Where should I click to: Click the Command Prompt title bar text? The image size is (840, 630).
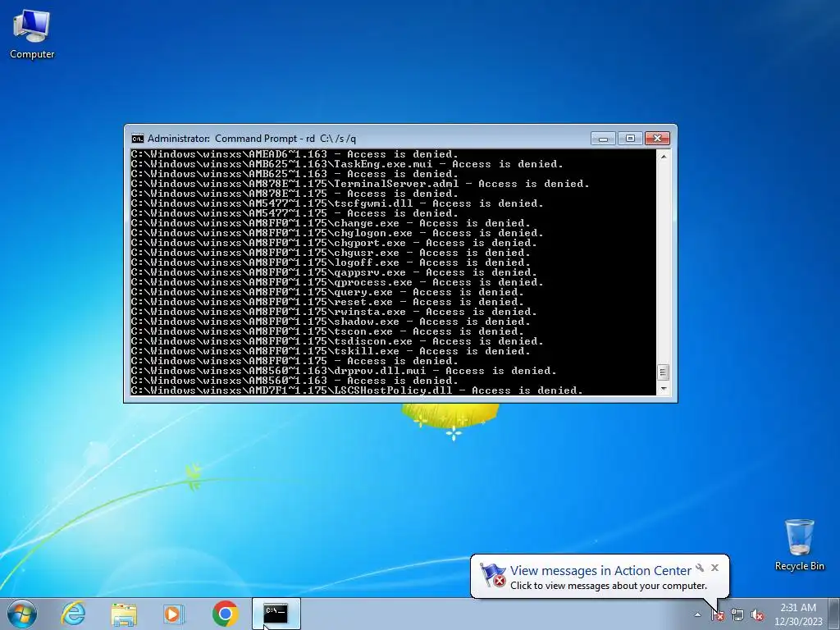[x=252, y=139]
